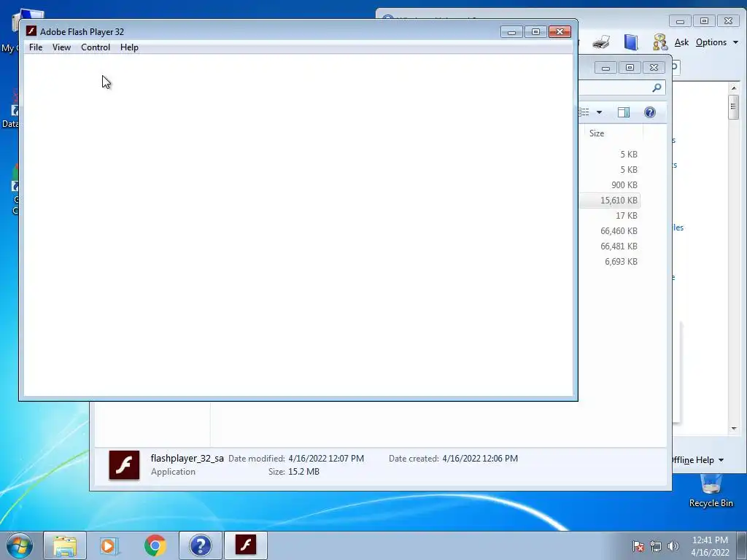Open the Recycle Bin desktop icon
747x560 pixels.
click(711, 491)
